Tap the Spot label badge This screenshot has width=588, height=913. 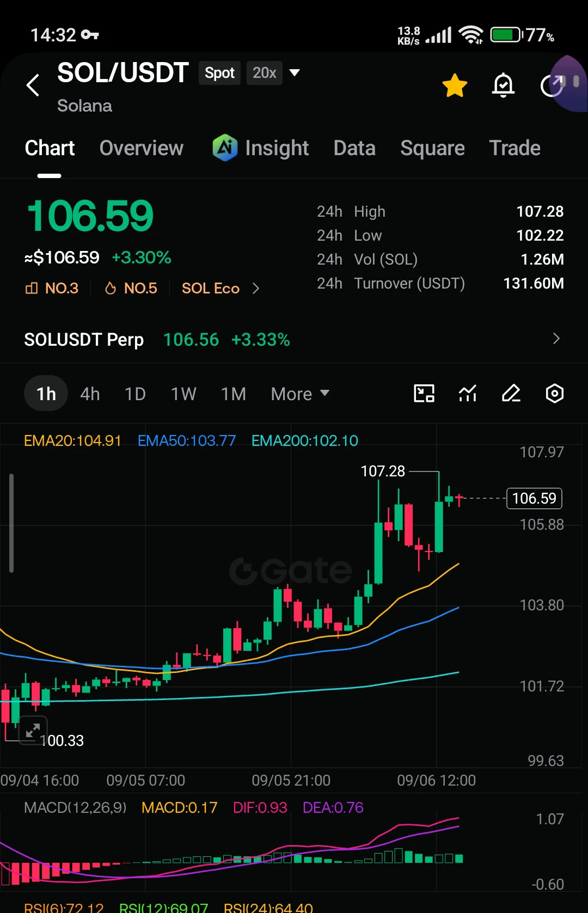(x=219, y=73)
